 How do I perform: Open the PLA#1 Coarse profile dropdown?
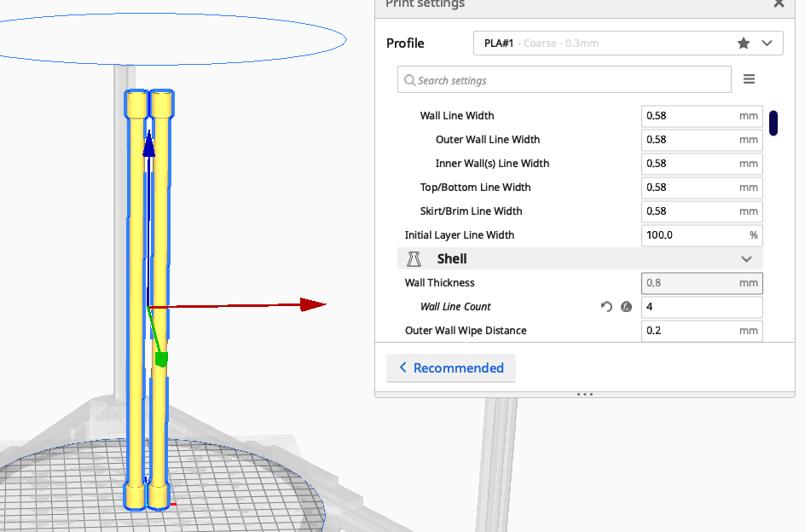(x=628, y=43)
